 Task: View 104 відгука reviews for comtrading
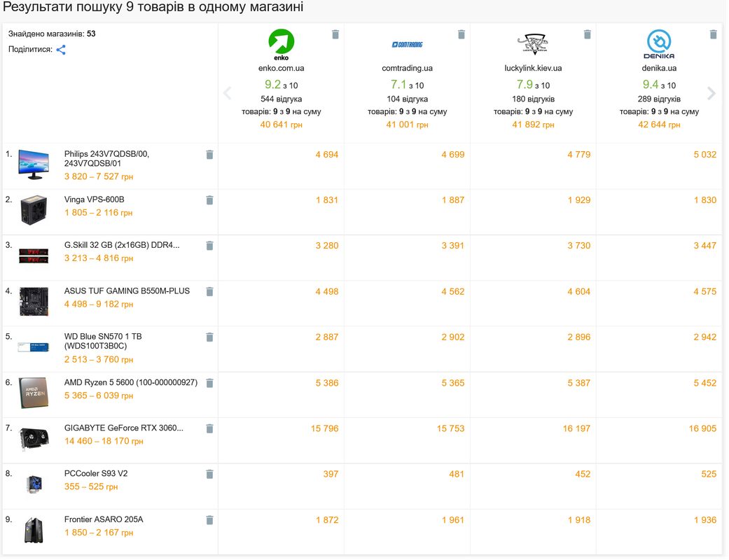(x=408, y=99)
